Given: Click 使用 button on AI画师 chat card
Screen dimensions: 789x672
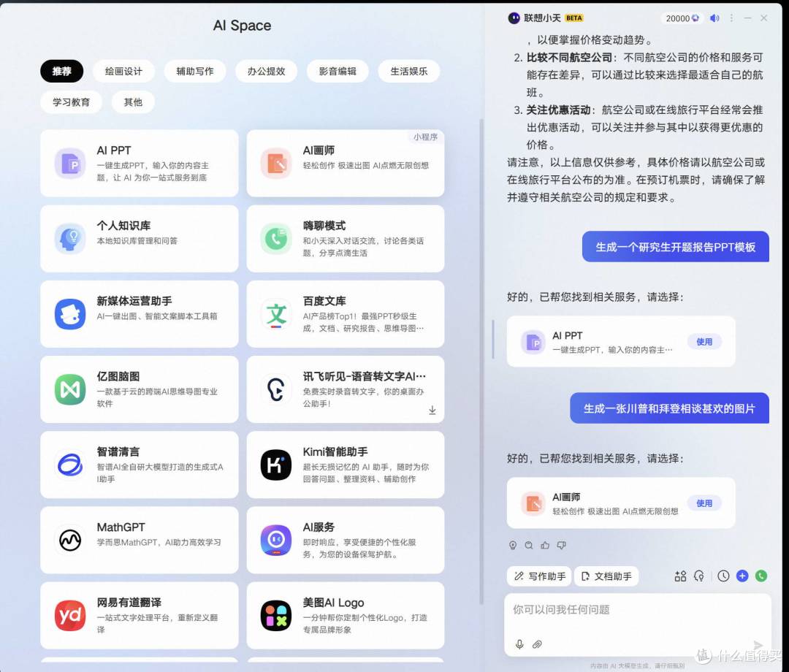Looking at the screenshot, I should [x=704, y=503].
